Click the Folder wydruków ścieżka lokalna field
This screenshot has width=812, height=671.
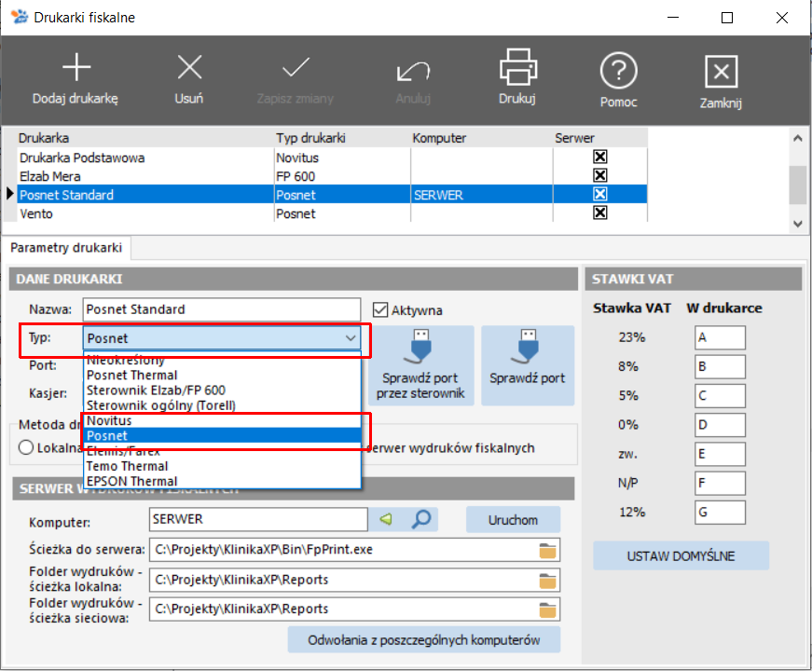(344, 581)
